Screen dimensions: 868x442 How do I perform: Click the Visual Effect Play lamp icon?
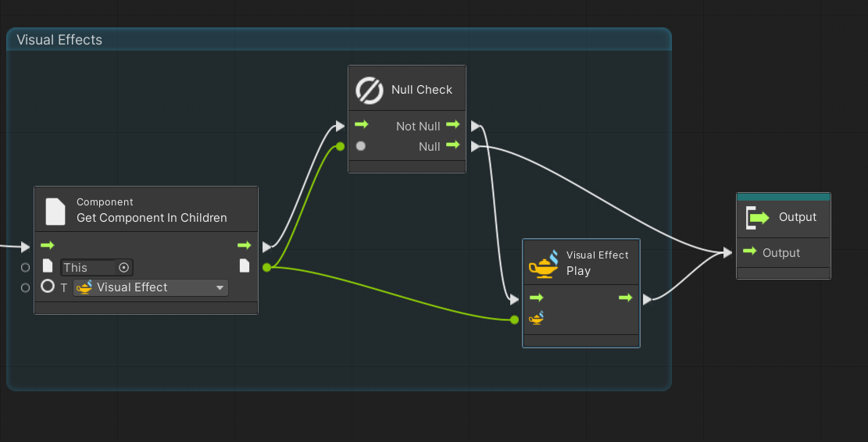point(544,263)
